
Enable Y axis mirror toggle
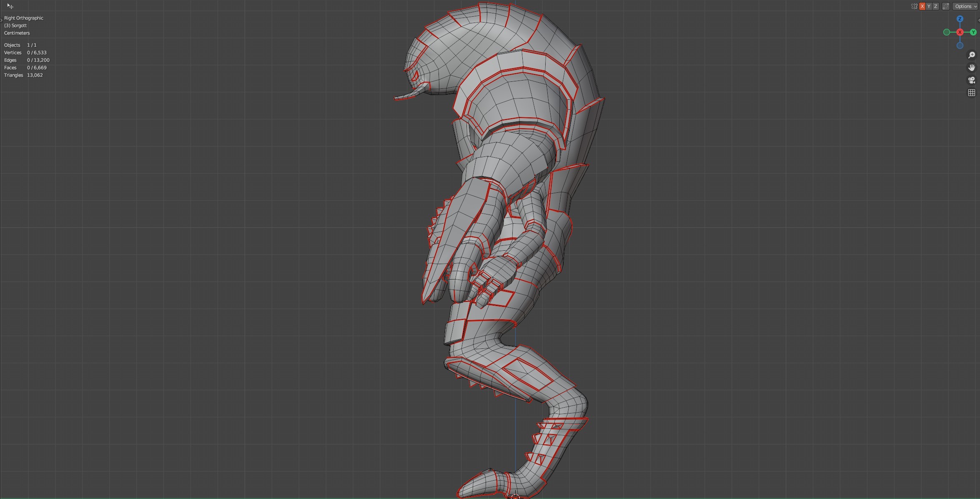pos(929,6)
